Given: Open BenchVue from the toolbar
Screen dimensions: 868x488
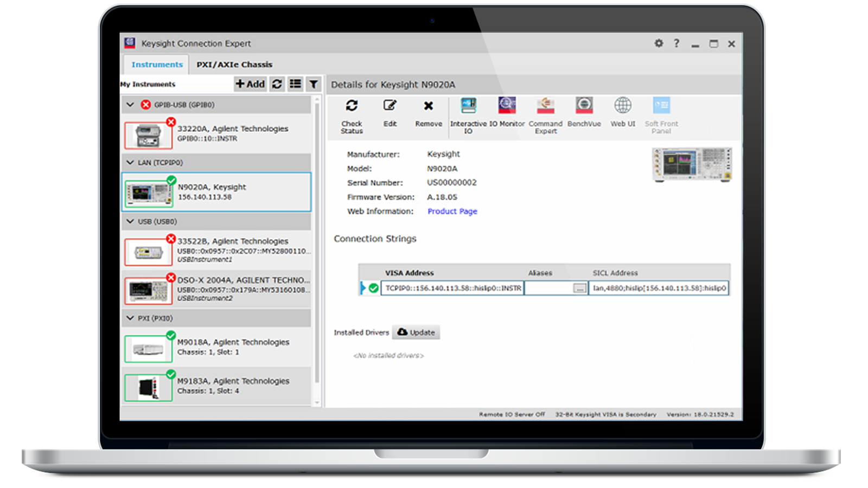Looking at the screenshot, I should (584, 106).
